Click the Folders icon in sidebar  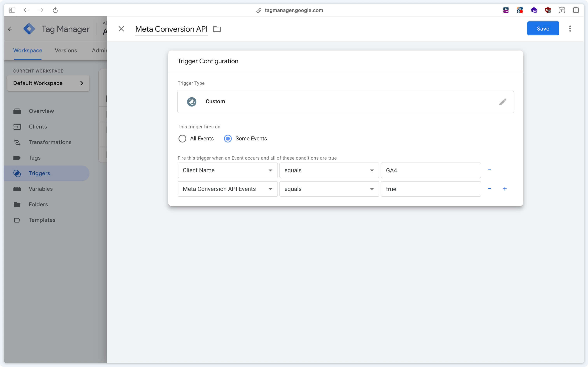click(17, 204)
